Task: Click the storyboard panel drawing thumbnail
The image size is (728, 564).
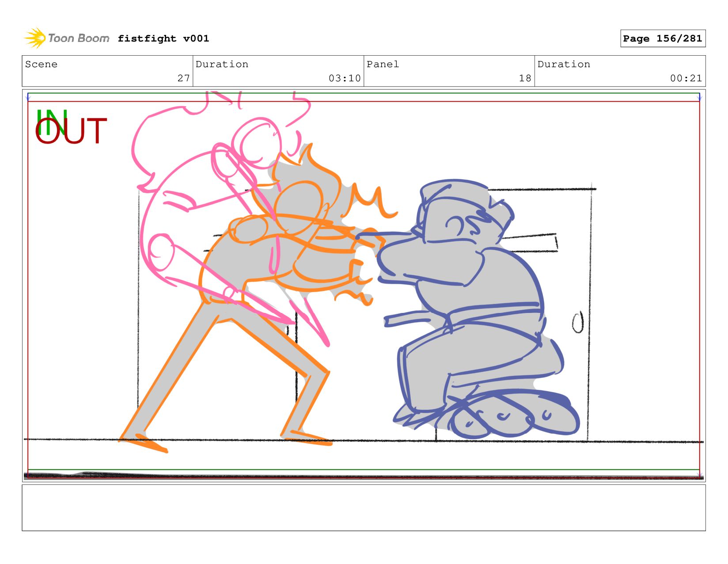Action: (364, 286)
